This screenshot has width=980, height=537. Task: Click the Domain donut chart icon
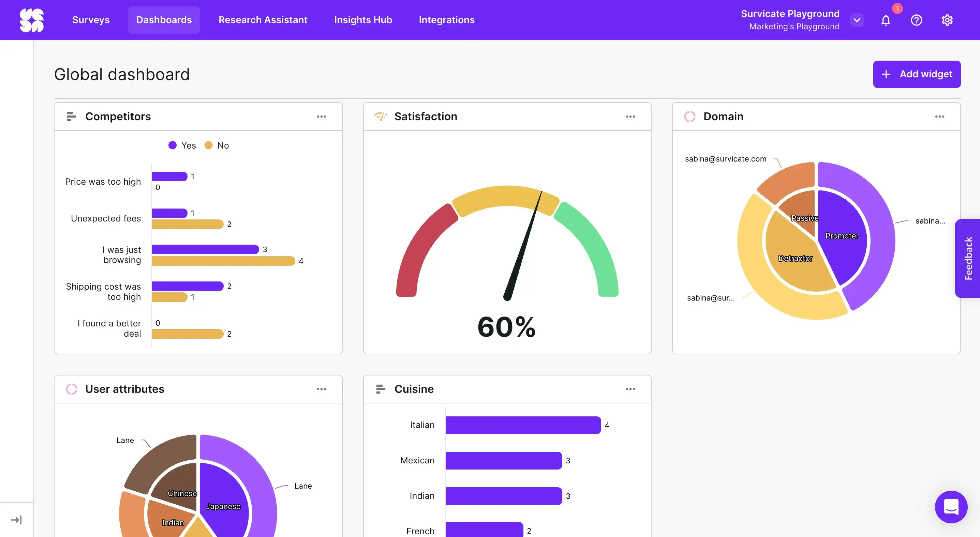coord(689,116)
